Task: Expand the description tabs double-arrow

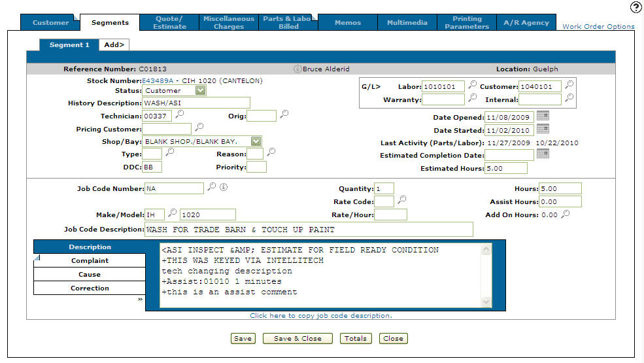Action: tap(141, 299)
